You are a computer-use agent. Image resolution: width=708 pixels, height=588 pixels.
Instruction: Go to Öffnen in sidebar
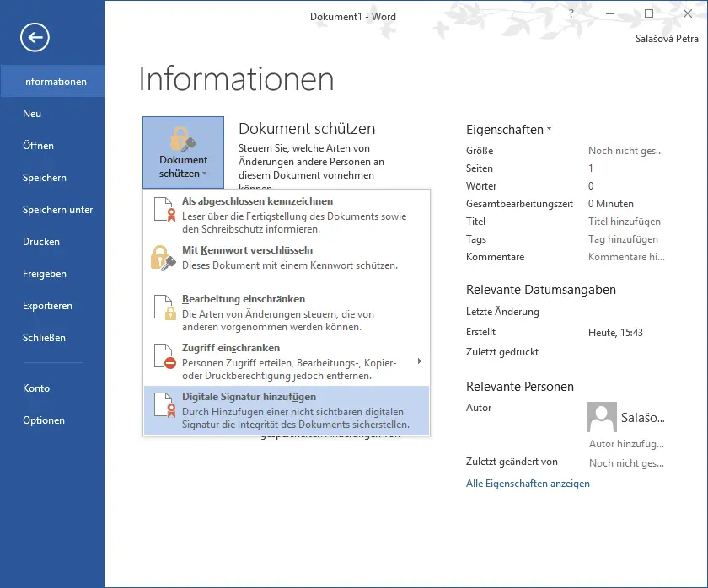(x=52, y=145)
